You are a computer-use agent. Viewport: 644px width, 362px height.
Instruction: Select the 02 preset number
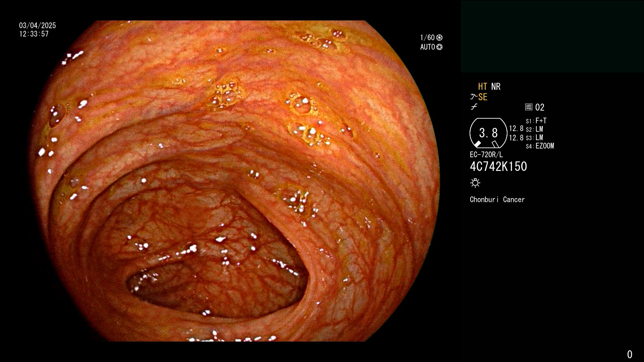[x=540, y=107]
